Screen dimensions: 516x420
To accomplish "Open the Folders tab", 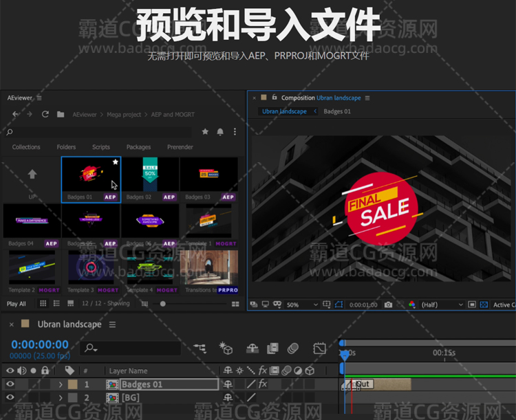I will point(66,147).
